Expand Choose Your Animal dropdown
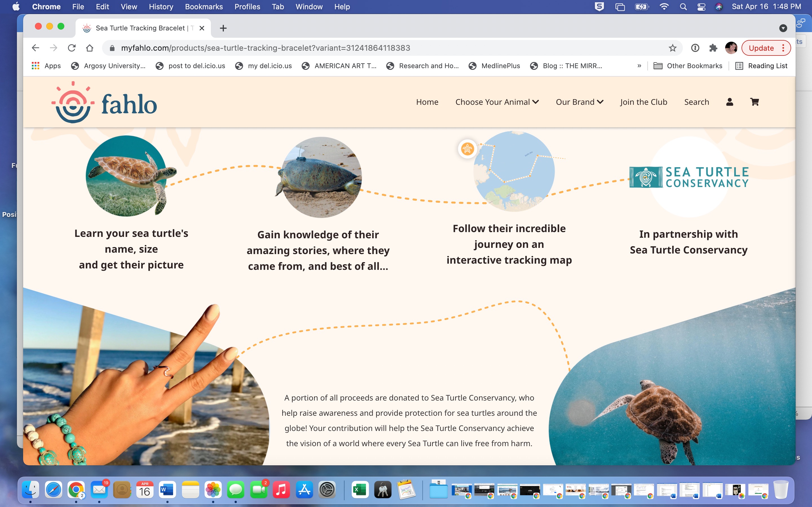 tap(497, 102)
